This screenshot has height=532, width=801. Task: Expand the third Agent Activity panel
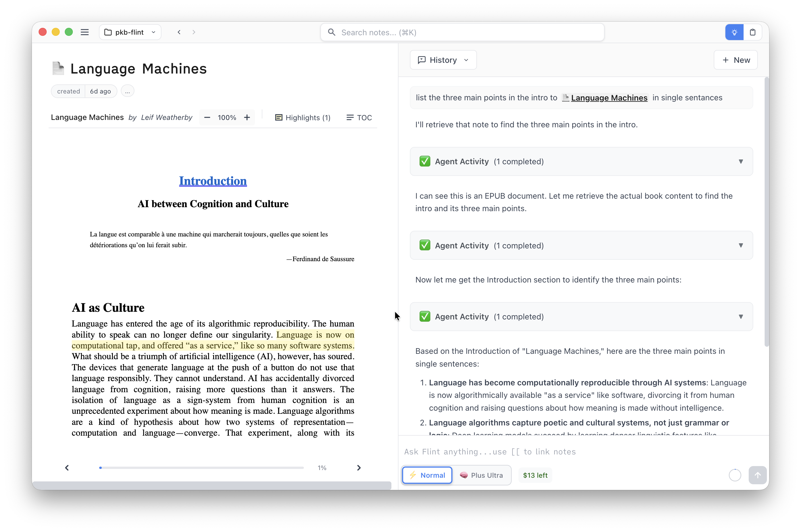point(741,317)
